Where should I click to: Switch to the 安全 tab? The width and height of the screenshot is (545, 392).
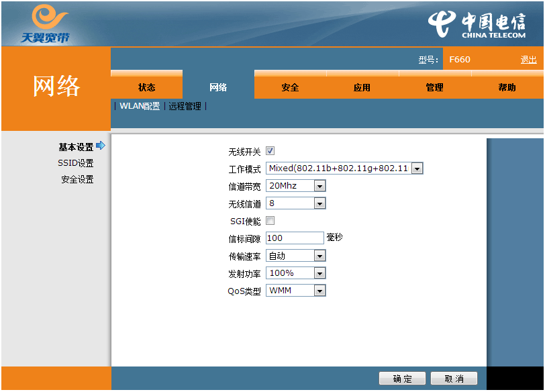[x=290, y=87]
